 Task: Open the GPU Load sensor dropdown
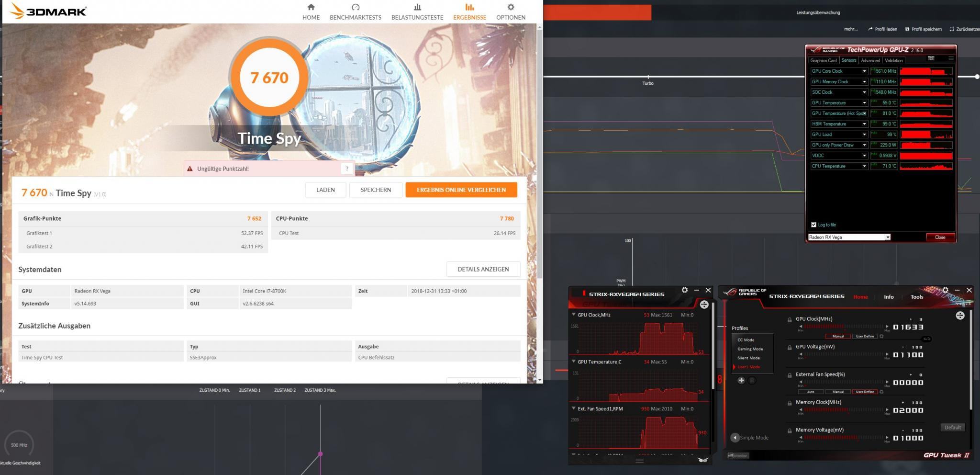(864, 135)
